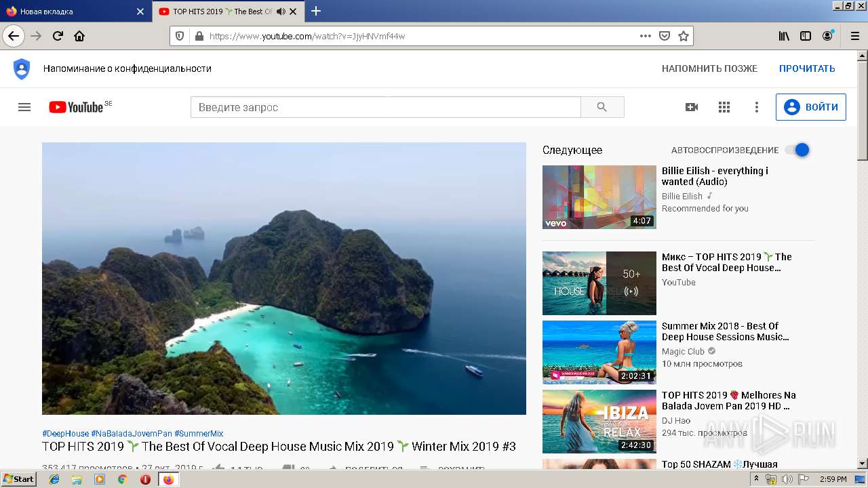Click the YouTube search magnifier button
Viewport: 868px width, 488px height.
(x=602, y=107)
